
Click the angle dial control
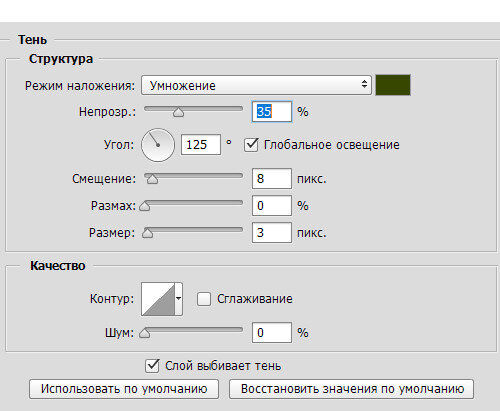158,145
